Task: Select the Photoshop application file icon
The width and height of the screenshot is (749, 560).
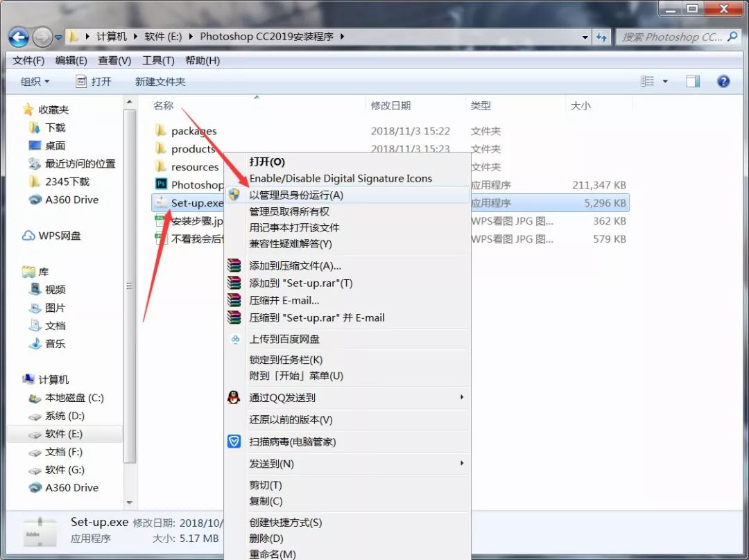Action: click(161, 184)
